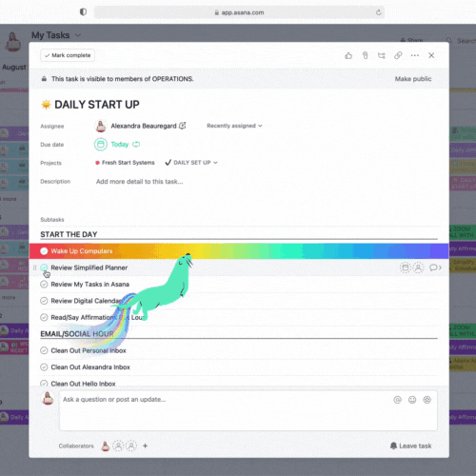Mention a teammate with the @ icon

click(397, 400)
